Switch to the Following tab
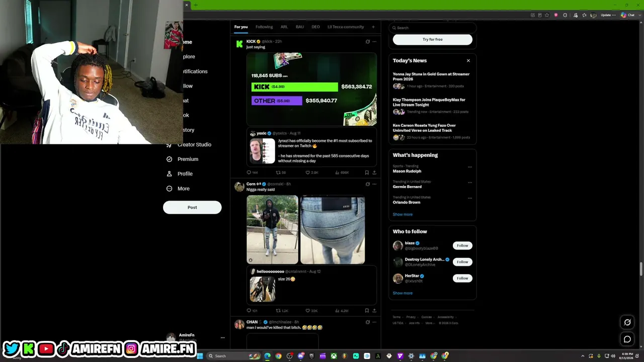The height and width of the screenshot is (362, 644). click(x=264, y=27)
